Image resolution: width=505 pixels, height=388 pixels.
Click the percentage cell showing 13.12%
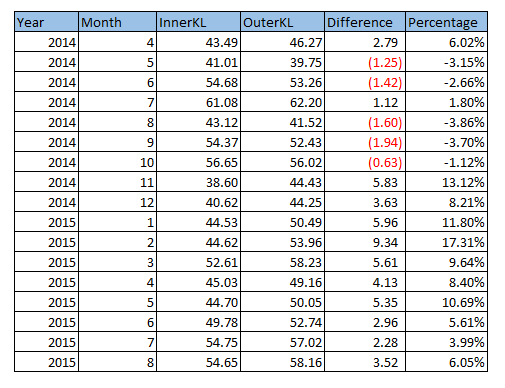coord(446,182)
